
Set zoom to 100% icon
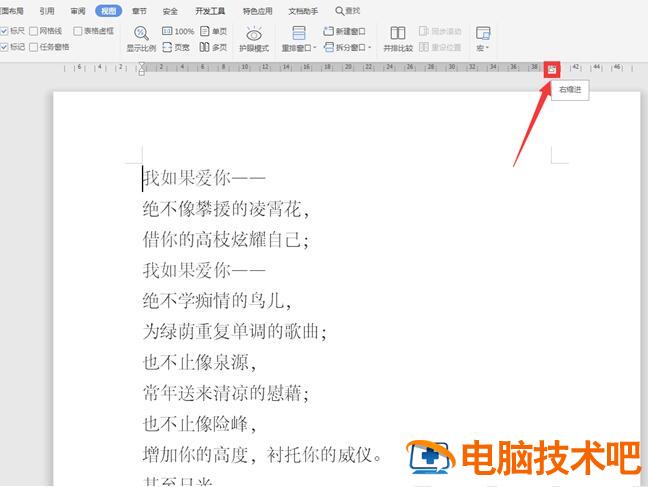coord(177,32)
